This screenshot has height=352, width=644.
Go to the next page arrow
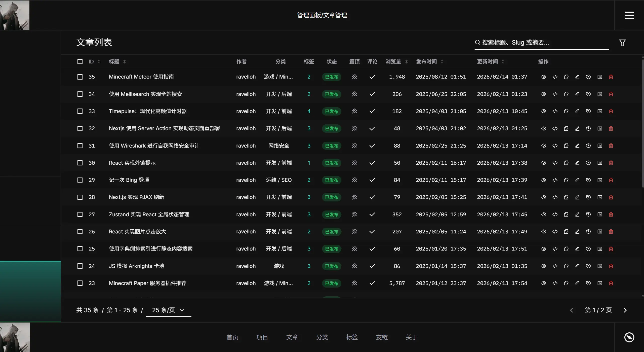click(x=625, y=310)
